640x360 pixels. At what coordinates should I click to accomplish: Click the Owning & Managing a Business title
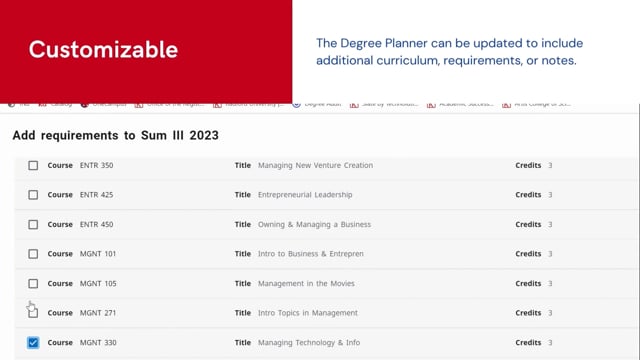tap(314, 224)
